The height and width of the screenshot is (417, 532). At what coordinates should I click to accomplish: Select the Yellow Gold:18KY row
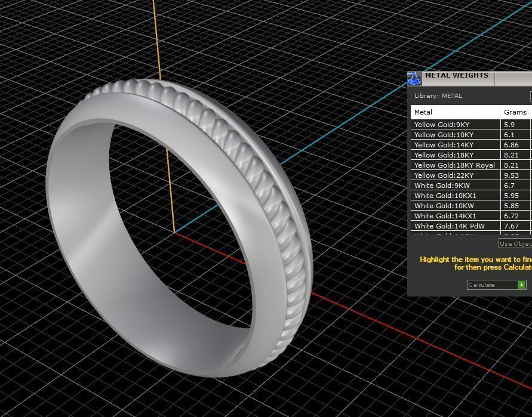pos(471,155)
